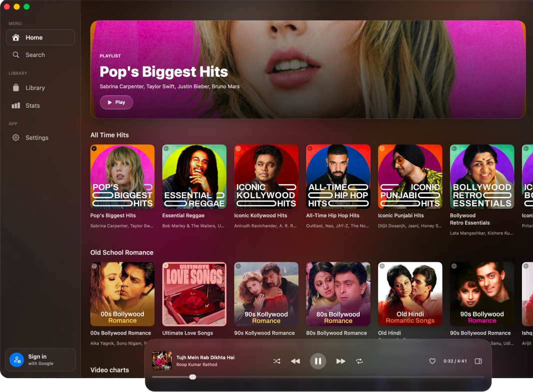Pause the current song
Image resolution: width=533 pixels, height=392 pixels.
click(x=318, y=361)
